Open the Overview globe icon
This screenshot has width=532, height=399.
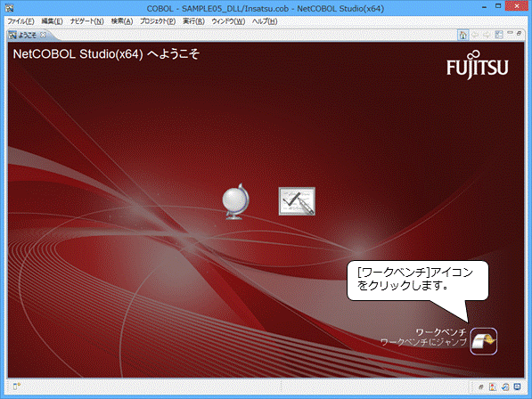click(x=235, y=201)
